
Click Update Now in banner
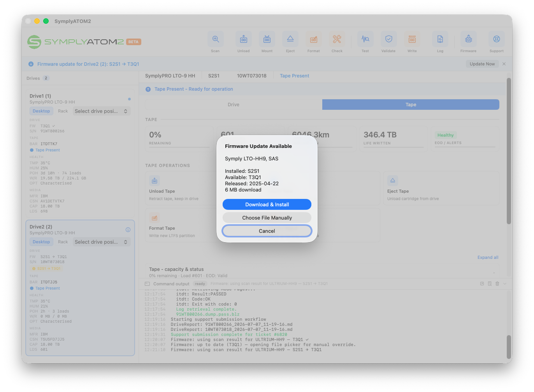[482, 64]
